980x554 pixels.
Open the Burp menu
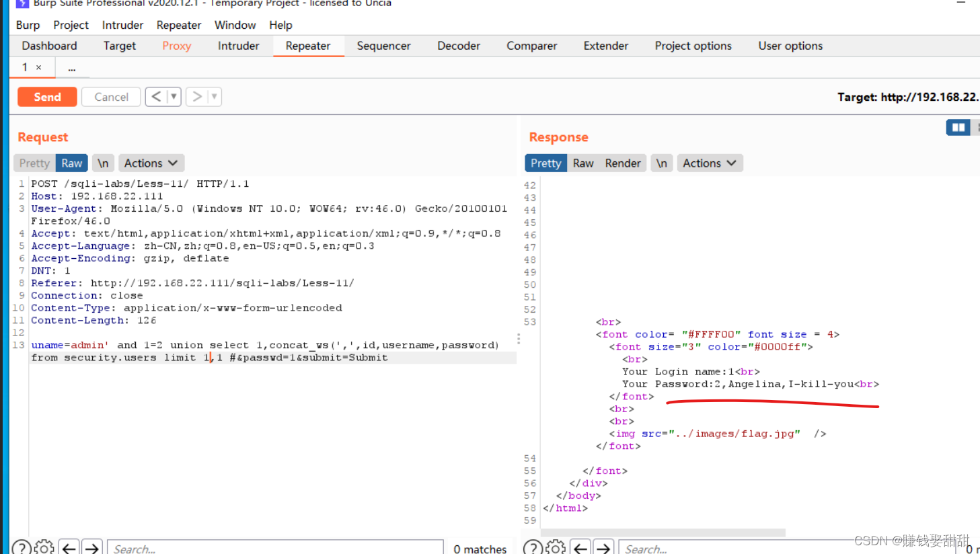point(28,25)
